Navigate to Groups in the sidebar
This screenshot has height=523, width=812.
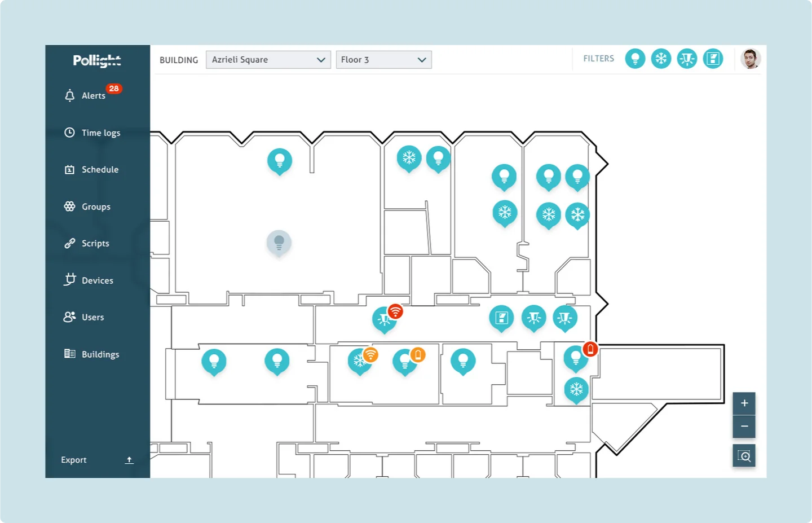pyautogui.click(x=87, y=206)
